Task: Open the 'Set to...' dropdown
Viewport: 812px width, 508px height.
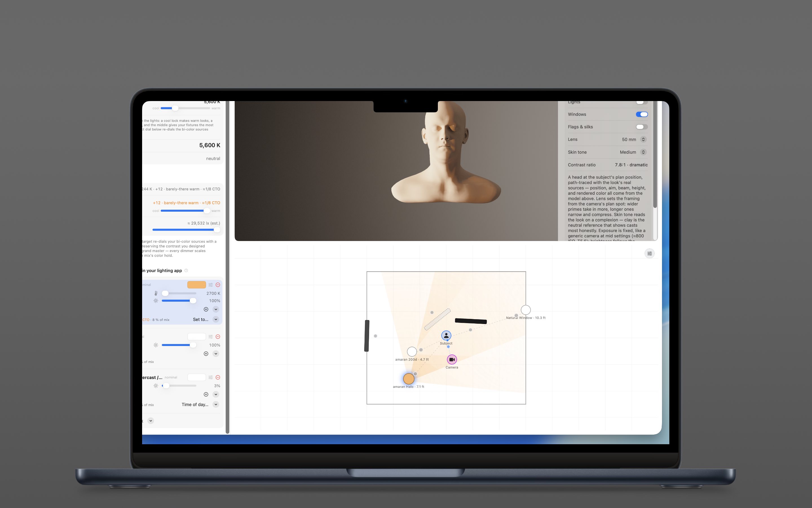Action: coord(206,319)
